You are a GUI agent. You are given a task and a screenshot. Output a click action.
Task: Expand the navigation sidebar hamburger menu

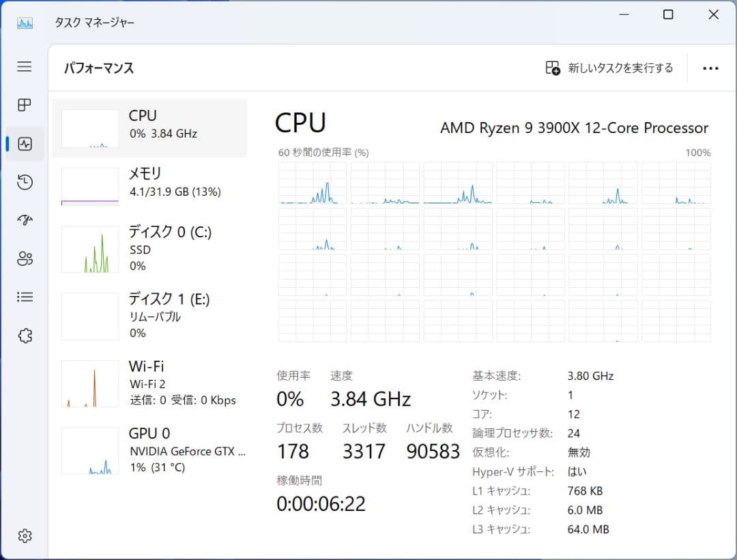click(x=25, y=67)
